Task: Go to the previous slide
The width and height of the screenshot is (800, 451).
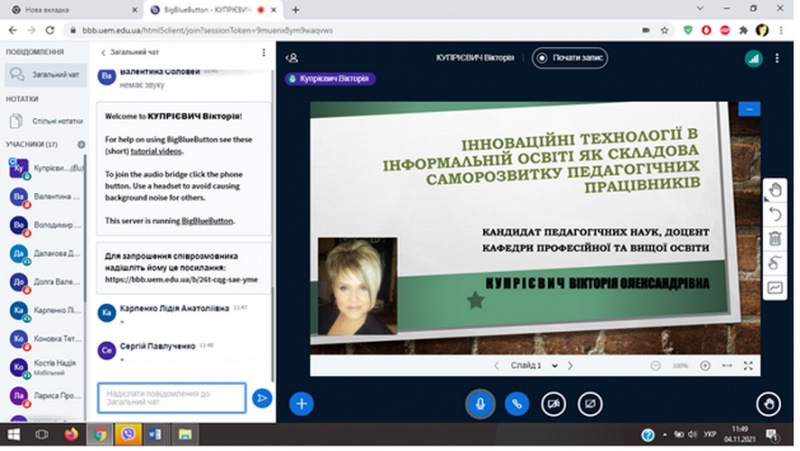Action: click(496, 365)
